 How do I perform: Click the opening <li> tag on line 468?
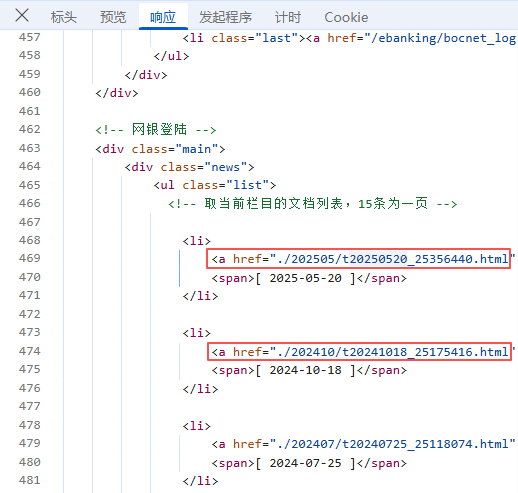pos(197,241)
